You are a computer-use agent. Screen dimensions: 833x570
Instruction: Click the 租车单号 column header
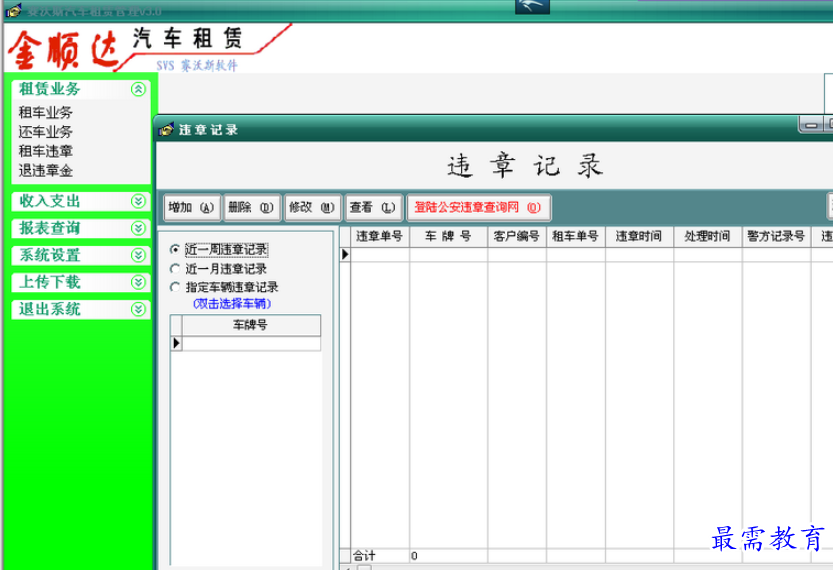576,236
